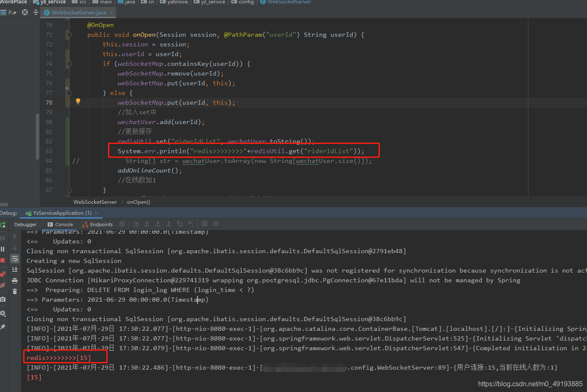Collapse the if block fold marker at line 74
Viewport: 587px width, 392px height.
click(x=70, y=64)
